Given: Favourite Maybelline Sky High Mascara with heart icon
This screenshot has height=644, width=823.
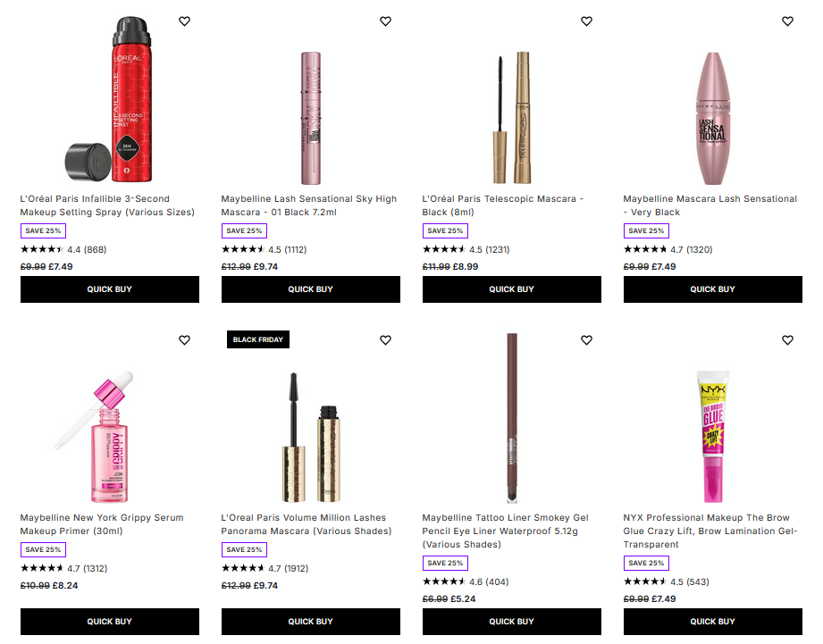Looking at the screenshot, I should tap(386, 21).
